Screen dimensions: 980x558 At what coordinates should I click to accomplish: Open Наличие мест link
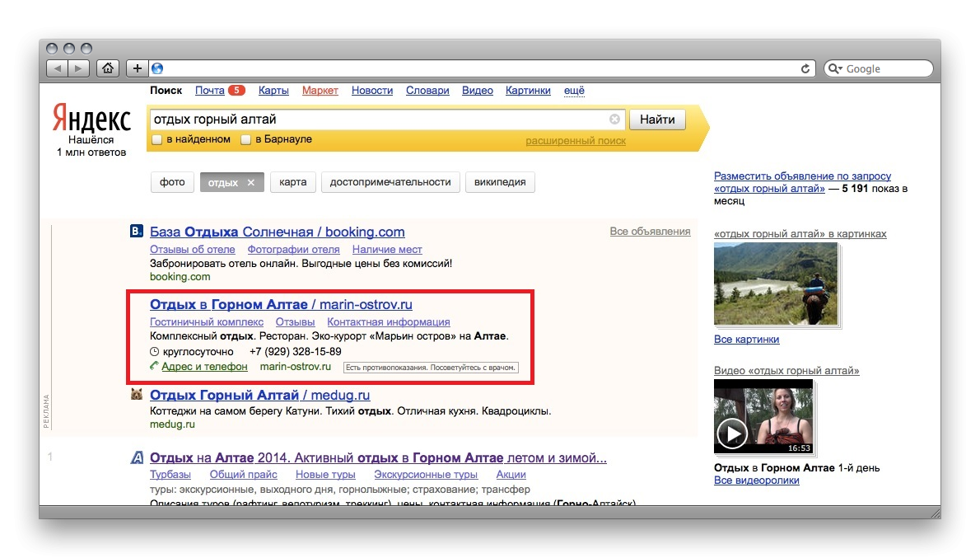point(387,249)
